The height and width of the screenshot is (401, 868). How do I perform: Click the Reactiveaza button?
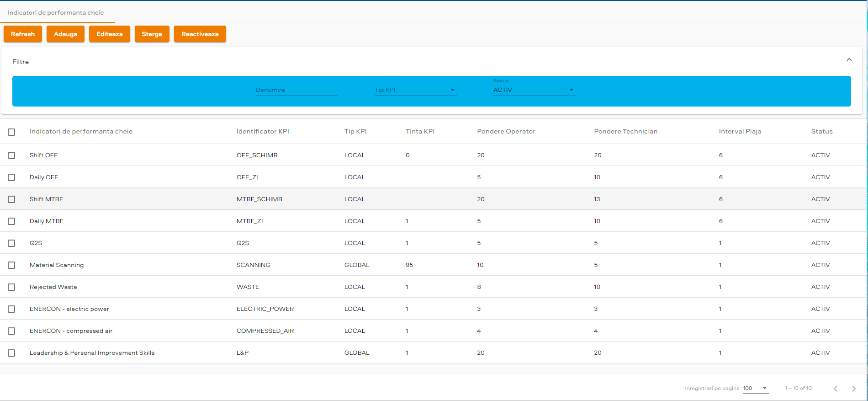[200, 34]
